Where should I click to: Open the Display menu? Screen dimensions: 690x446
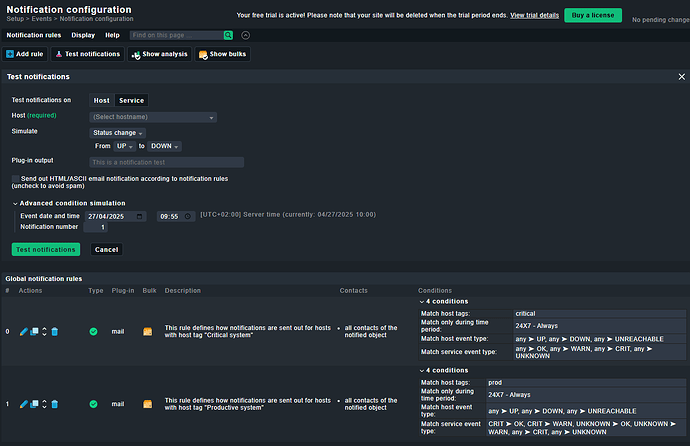pos(83,35)
